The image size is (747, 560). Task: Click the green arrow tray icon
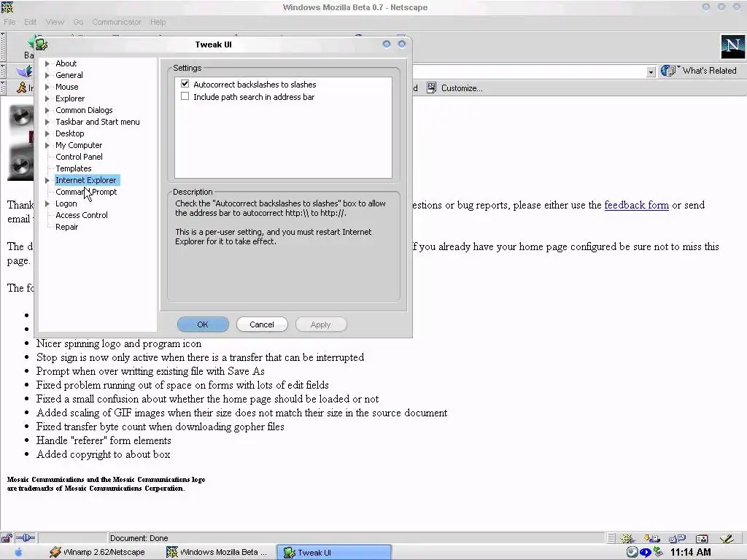pyautogui.click(x=659, y=552)
